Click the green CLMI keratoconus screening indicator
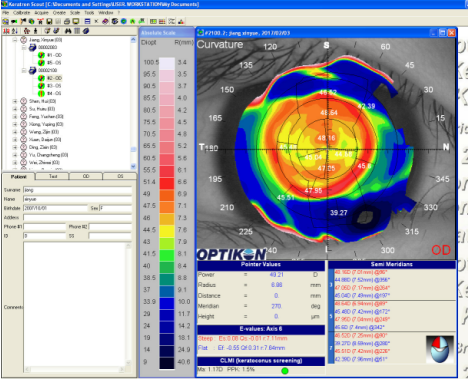The image size is (472, 379). [285, 370]
